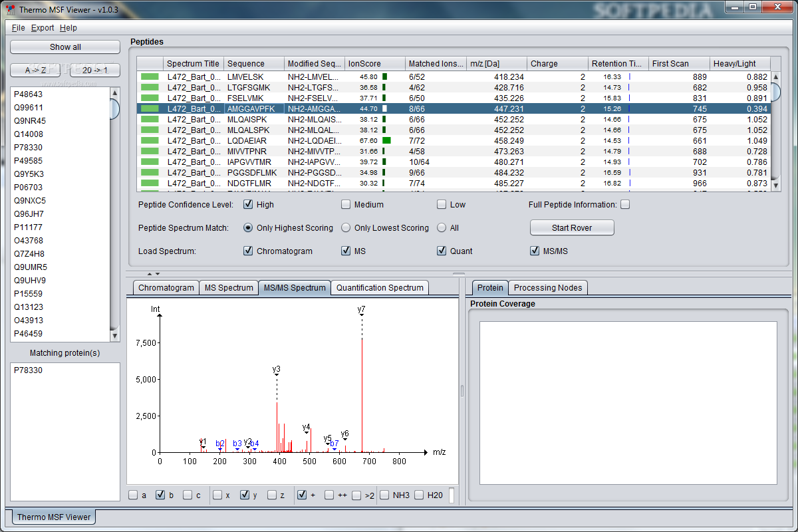
Task: Click the peptide table scrollbar up arrow
Action: click(775, 76)
